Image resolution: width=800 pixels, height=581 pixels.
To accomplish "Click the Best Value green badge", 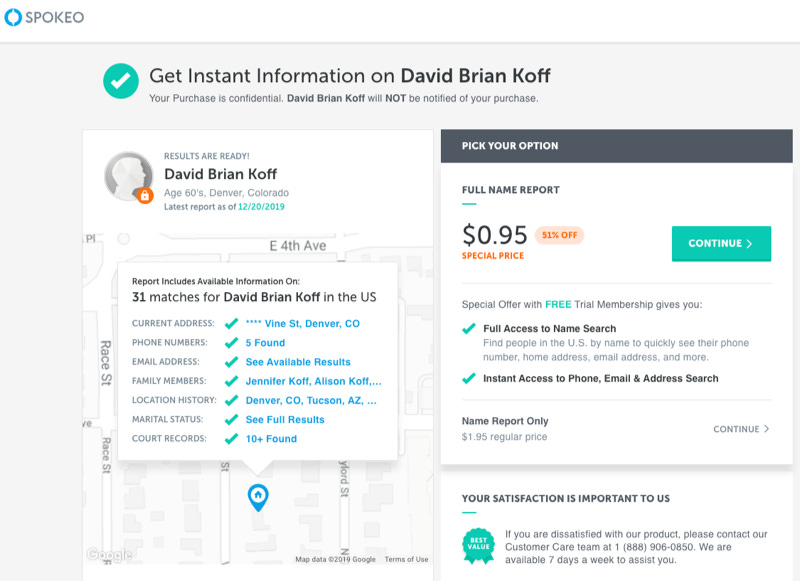I will click(x=479, y=546).
